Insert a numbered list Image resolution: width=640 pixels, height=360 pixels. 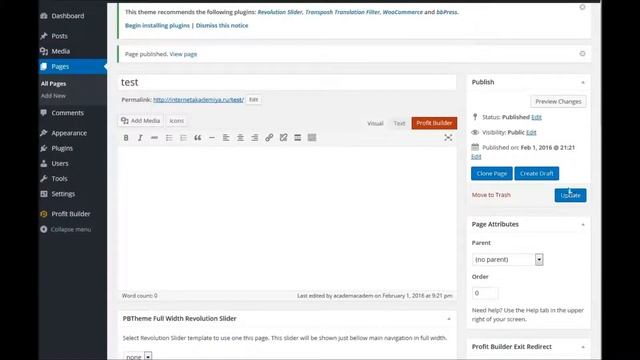tap(183, 138)
